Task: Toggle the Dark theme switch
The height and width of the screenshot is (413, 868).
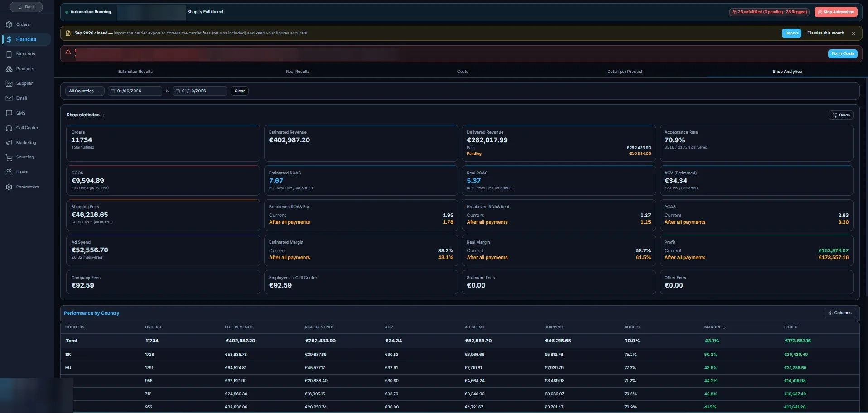Action: pyautogui.click(x=26, y=7)
